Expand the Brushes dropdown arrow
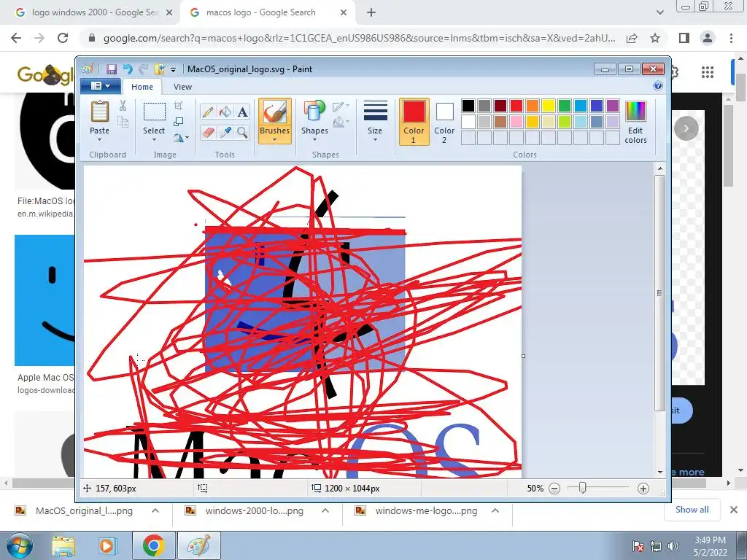The image size is (747, 560). [x=274, y=139]
